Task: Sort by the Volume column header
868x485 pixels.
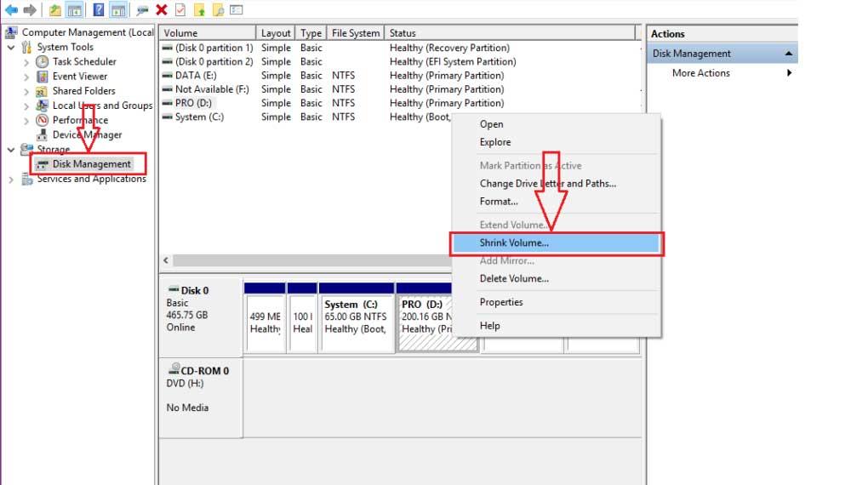Action: (x=208, y=32)
